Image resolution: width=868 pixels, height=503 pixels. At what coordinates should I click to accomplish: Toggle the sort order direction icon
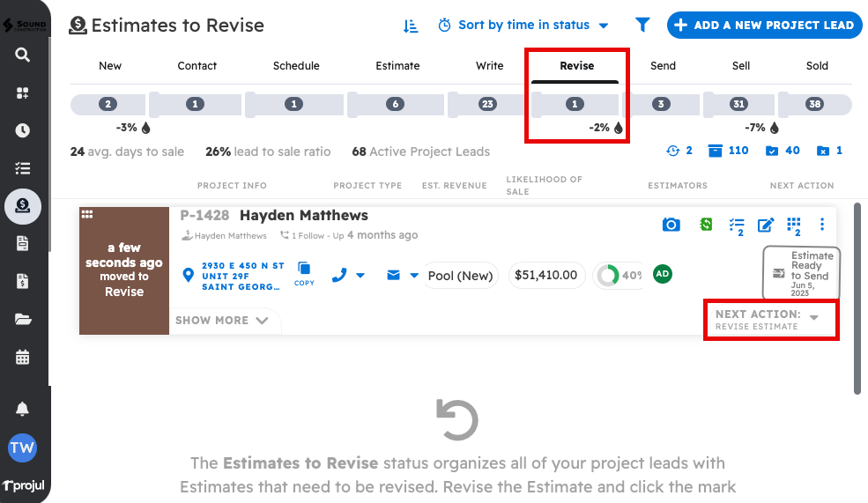tap(411, 26)
